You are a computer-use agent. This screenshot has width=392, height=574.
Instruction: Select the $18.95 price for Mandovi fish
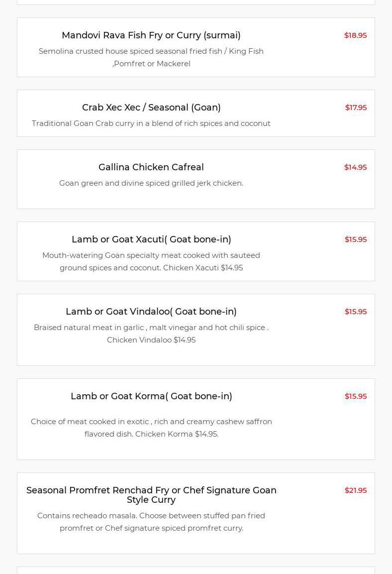point(355,35)
